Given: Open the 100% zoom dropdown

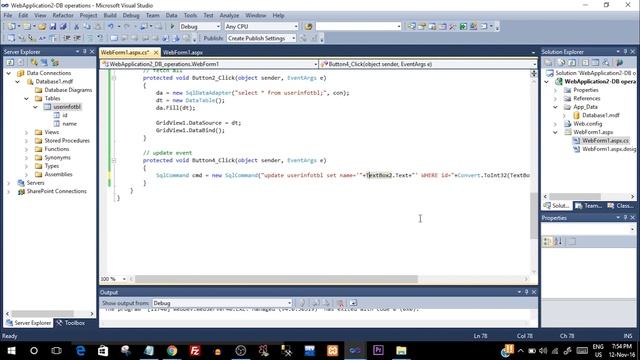Looking at the screenshot, I should 124,279.
